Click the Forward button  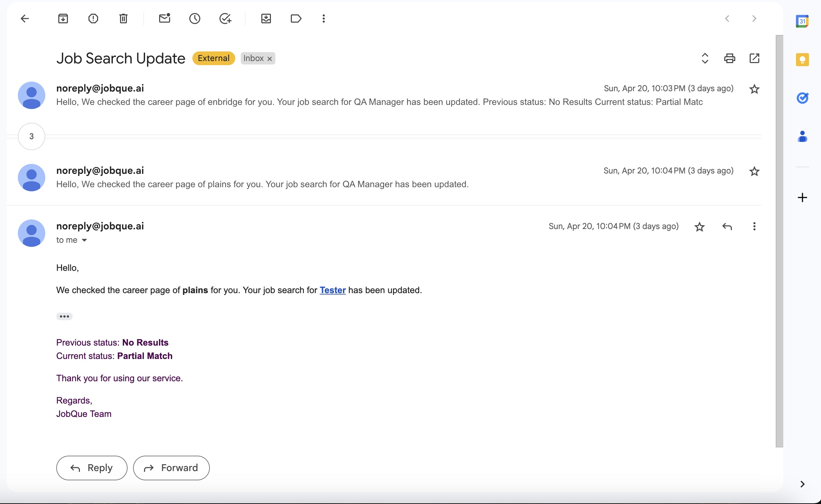(171, 468)
